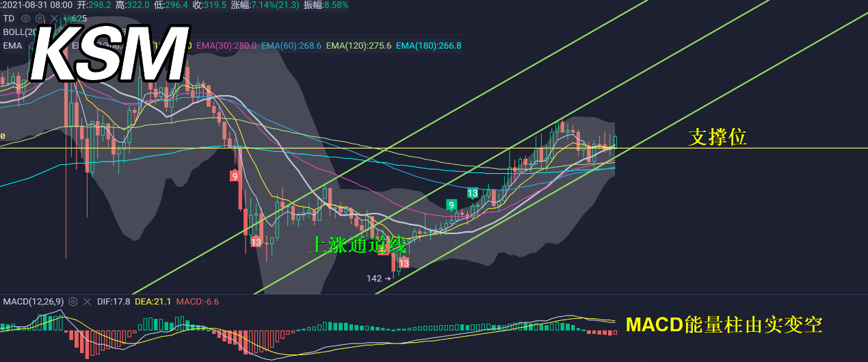Viewport: 868px width, 362px height.
Task: Remove the MACD indicator with its X icon
Action: pyautogui.click(x=87, y=301)
